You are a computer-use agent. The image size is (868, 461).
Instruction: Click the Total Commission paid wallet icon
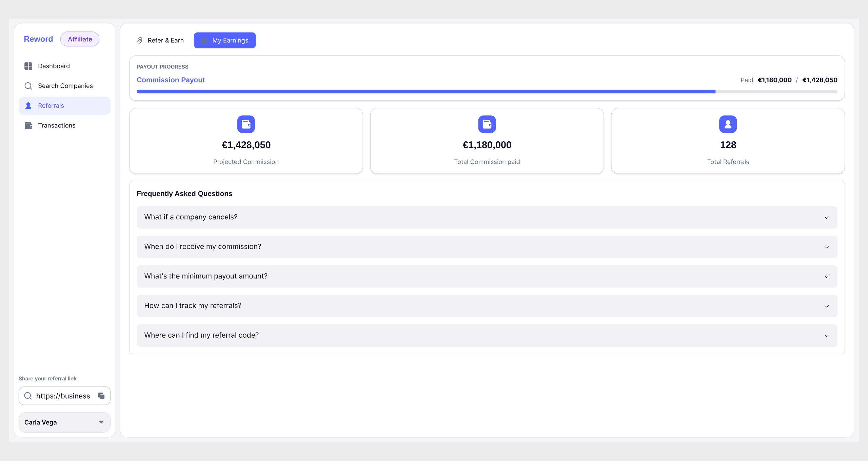487,124
